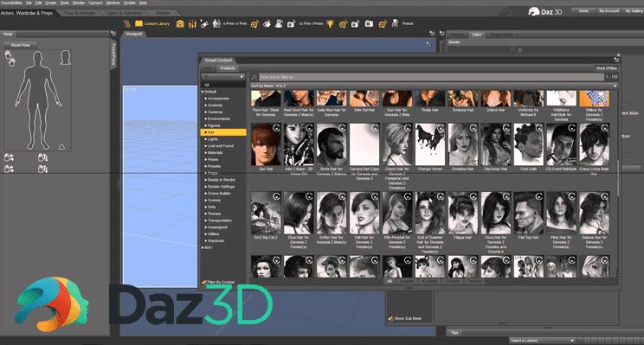Switch to Pose & Animate activity tab
Screen dimensions: 644x345
[80, 13]
